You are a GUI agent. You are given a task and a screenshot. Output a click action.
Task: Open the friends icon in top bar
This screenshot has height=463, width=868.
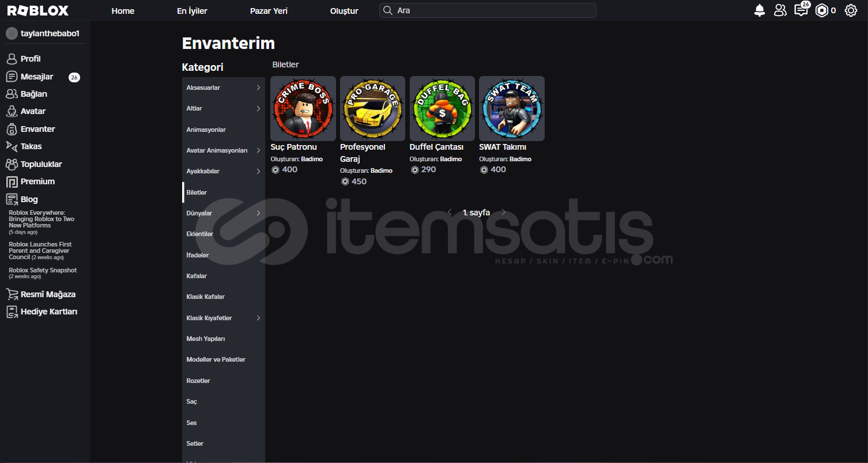pos(780,10)
